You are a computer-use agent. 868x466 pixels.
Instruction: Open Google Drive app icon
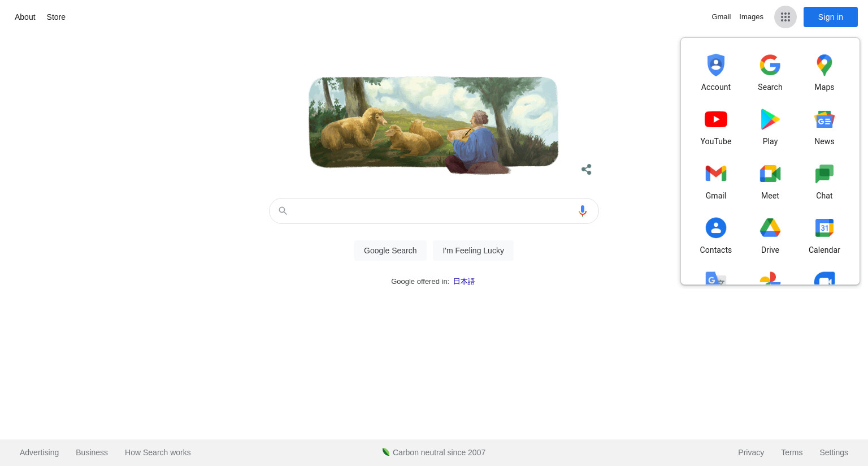click(x=770, y=236)
